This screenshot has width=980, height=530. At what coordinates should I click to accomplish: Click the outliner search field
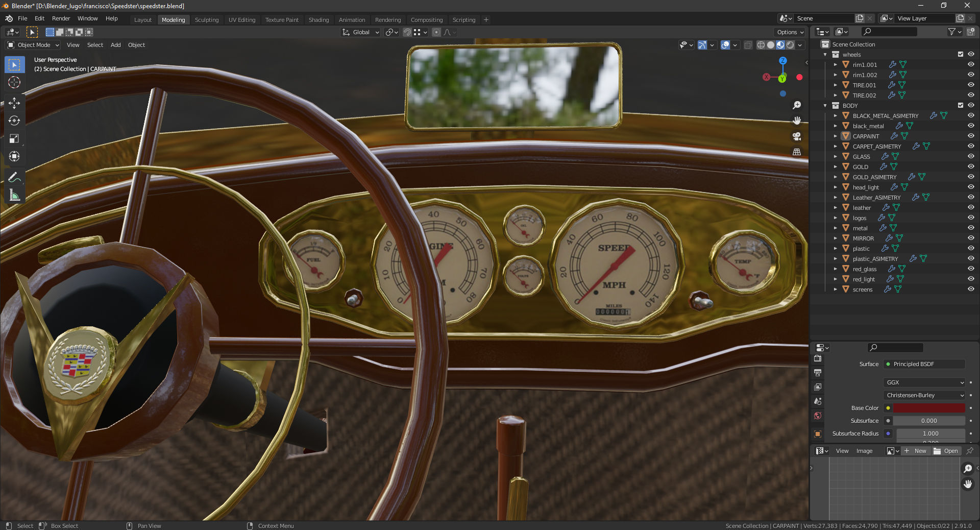[889, 32]
